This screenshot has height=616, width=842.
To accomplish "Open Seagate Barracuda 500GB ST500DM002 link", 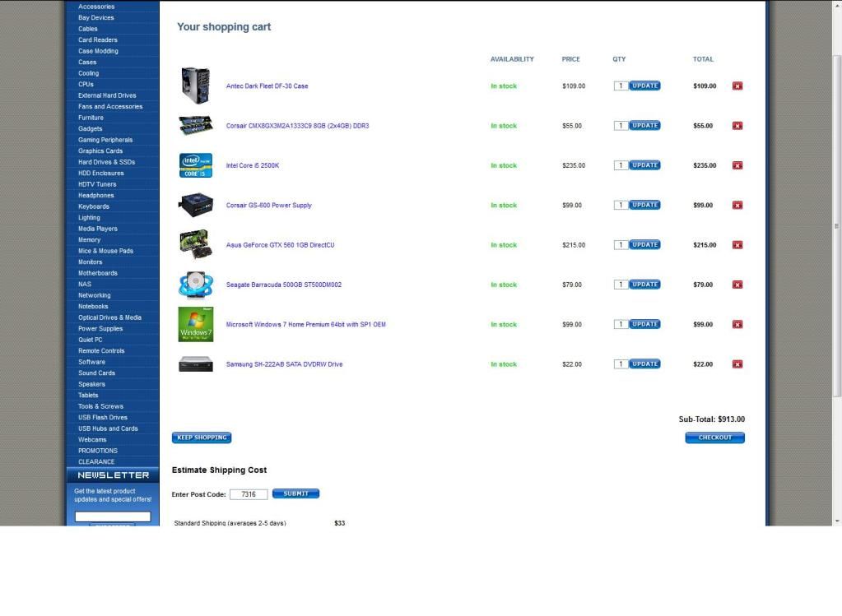I will pos(283,285).
